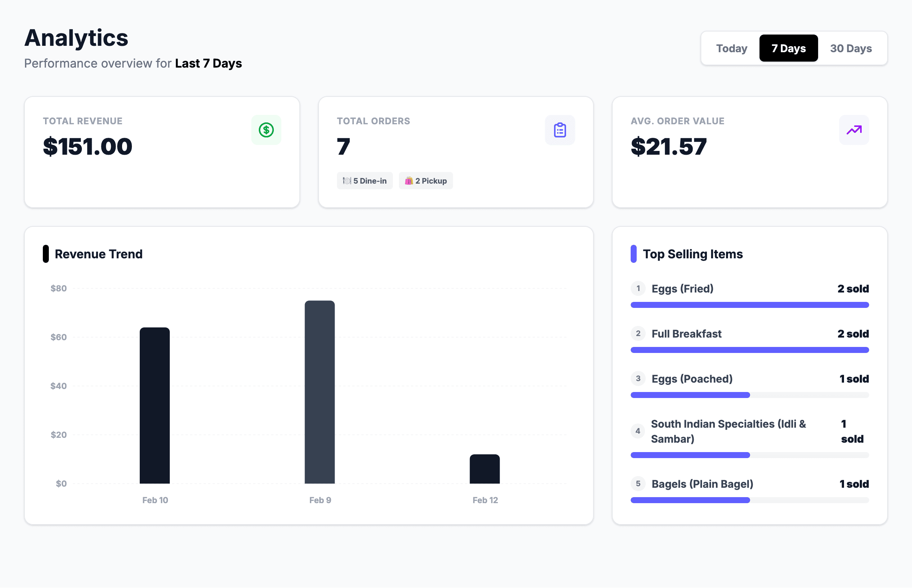Click the $151.00 total revenue value
Image resolution: width=912 pixels, height=588 pixels.
[88, 146]
